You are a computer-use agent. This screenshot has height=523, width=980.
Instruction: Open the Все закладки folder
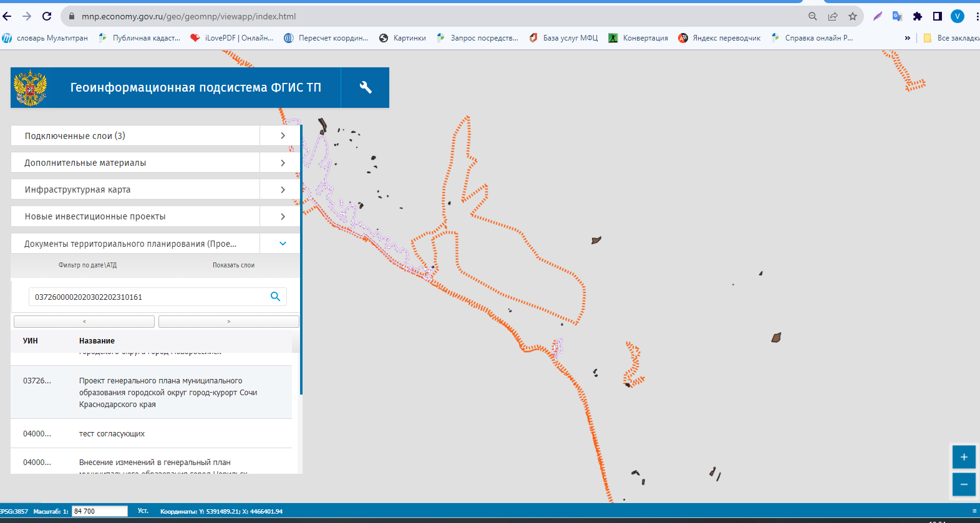[951, 38]
